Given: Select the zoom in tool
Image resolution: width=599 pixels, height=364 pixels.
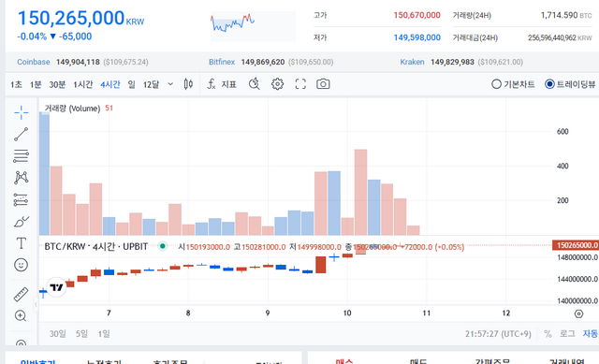Looking at the screenshot, I should pyautogui.click(x=21, y=316).
